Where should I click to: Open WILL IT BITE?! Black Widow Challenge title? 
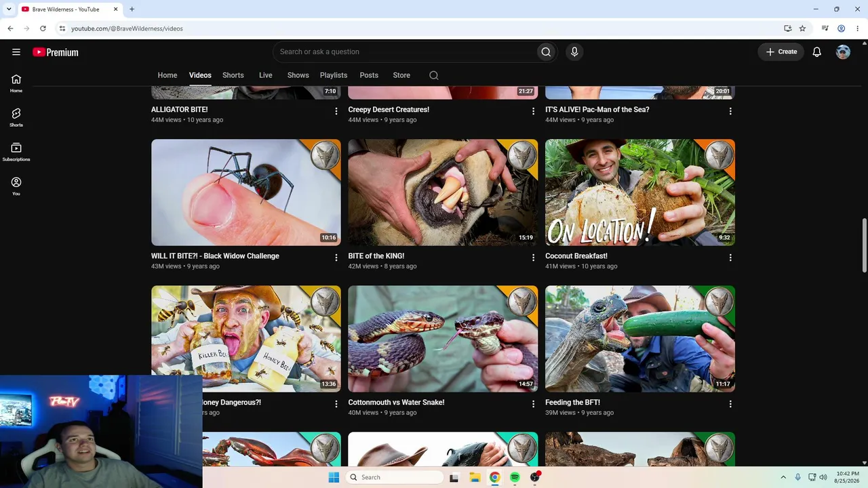(215, 256)
